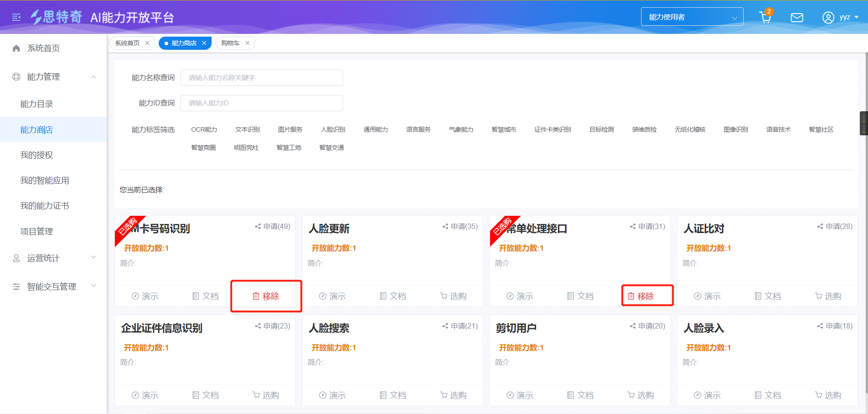Filter by 目标检测 tag
The height and width of the screenshot is (414, 868).
[x=602, y=129]
